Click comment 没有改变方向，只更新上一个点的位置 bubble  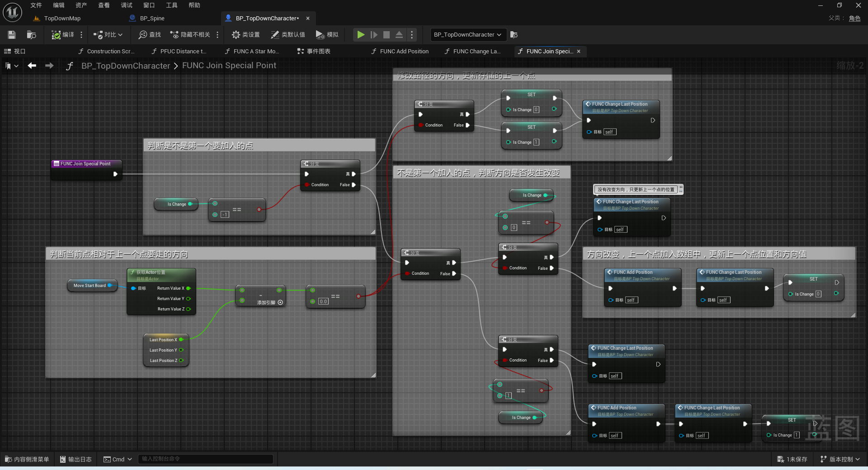636,189
